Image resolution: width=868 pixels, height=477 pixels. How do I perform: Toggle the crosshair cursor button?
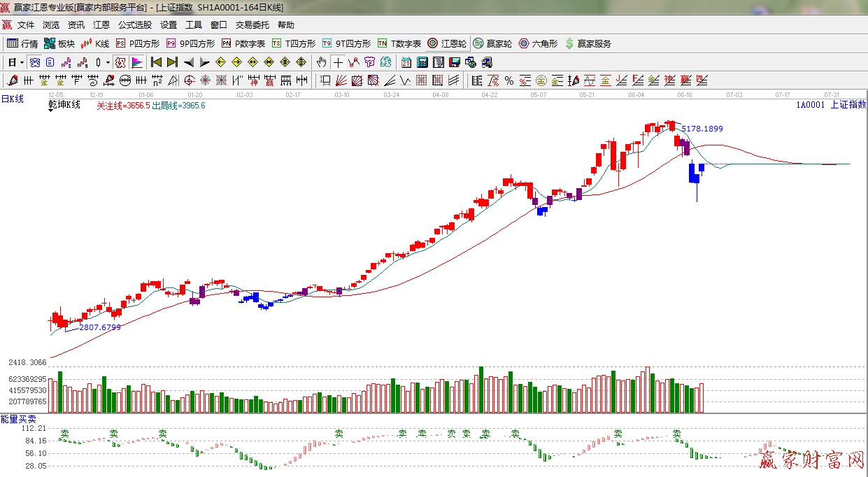[338, 62]
